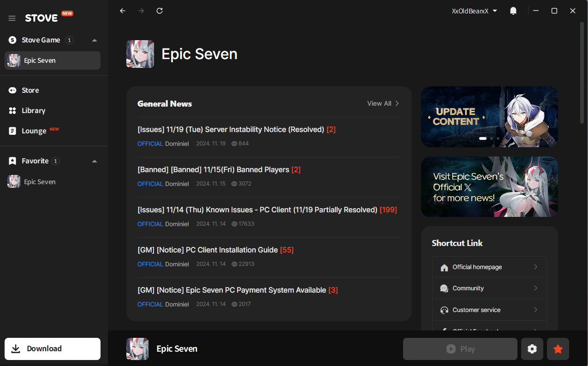This screenshot has height=366, width=588.
Task: Click the Community chat icon
Action: coord(444,288)
